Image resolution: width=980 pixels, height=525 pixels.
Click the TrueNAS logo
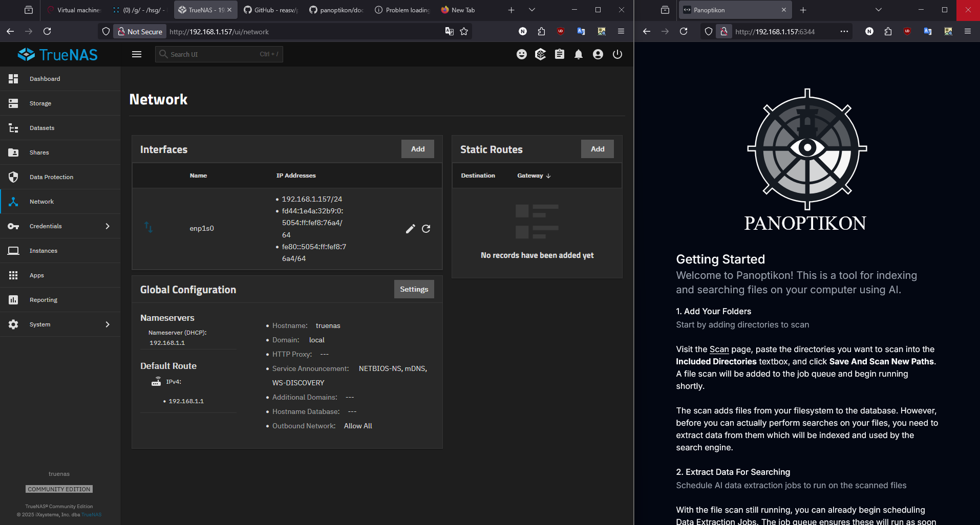point(57,55)
